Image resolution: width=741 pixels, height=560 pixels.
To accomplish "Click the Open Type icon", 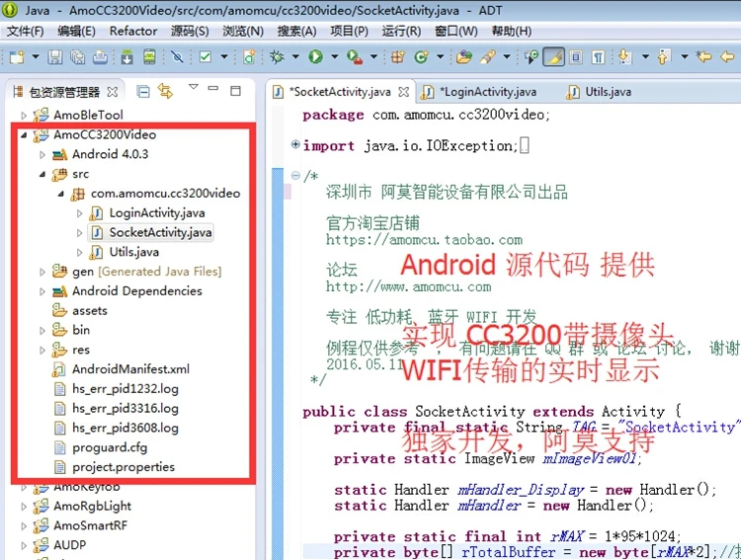I will 464,57.
